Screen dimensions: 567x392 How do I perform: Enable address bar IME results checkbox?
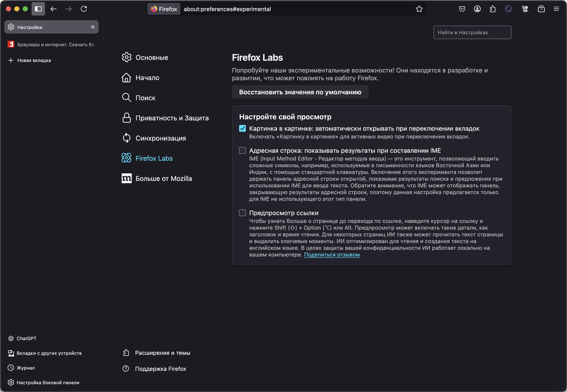point(243,150)
